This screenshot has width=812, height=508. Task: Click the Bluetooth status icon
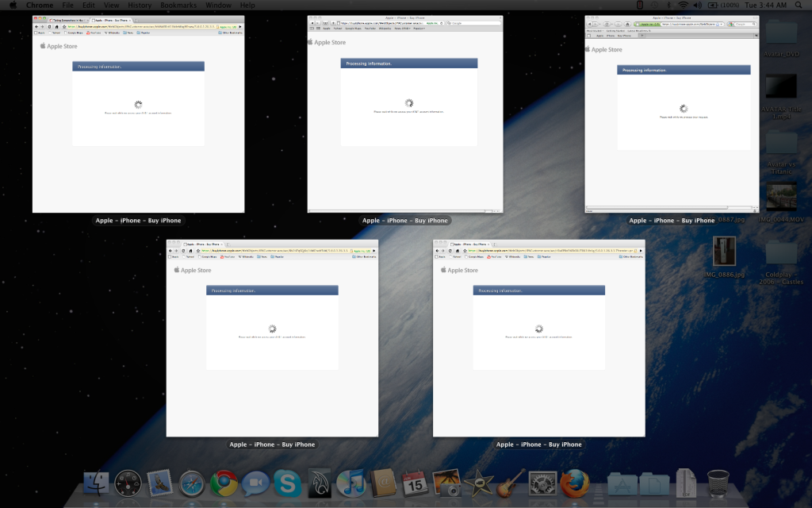pos(668,6)
